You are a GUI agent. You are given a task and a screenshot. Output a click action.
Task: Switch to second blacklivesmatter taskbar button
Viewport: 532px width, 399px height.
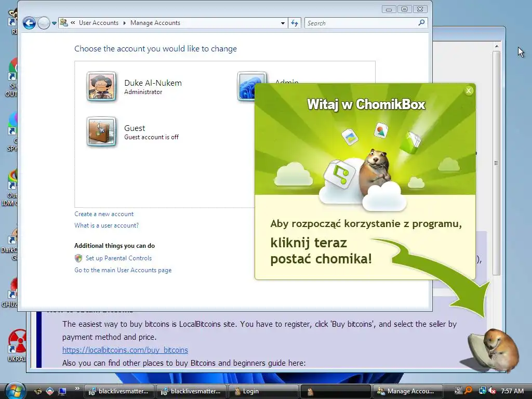pos(191,391)
